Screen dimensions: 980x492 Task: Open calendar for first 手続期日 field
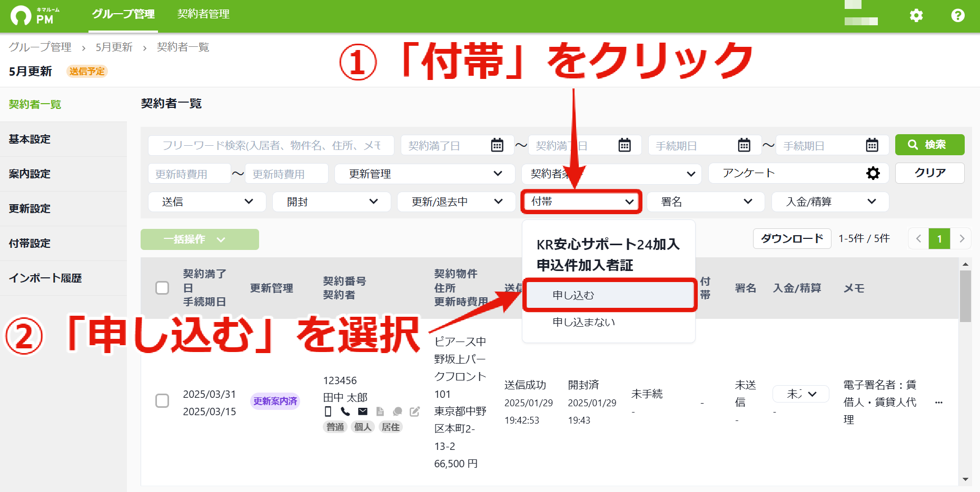(744, 145)
